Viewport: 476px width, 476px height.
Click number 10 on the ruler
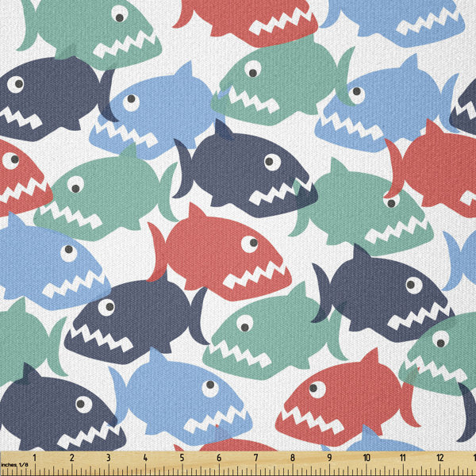[367, 458]
